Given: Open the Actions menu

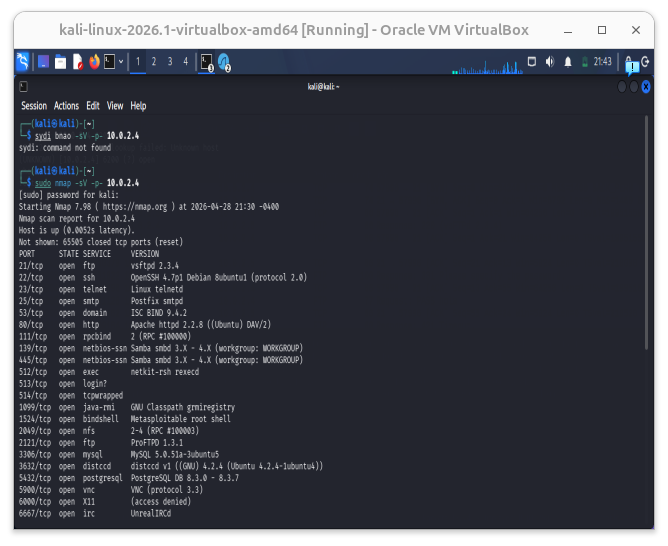Looking at the screenshot, I should pyautogui.click(x=66, y=106).
